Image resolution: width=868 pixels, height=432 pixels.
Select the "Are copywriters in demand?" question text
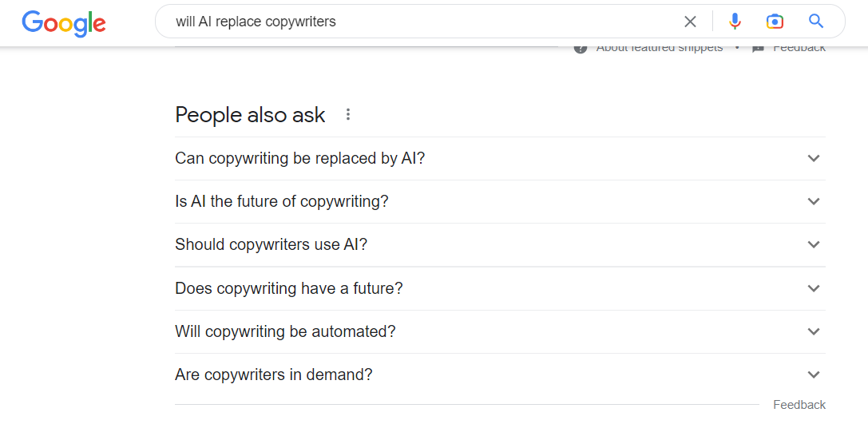(274, 375)
